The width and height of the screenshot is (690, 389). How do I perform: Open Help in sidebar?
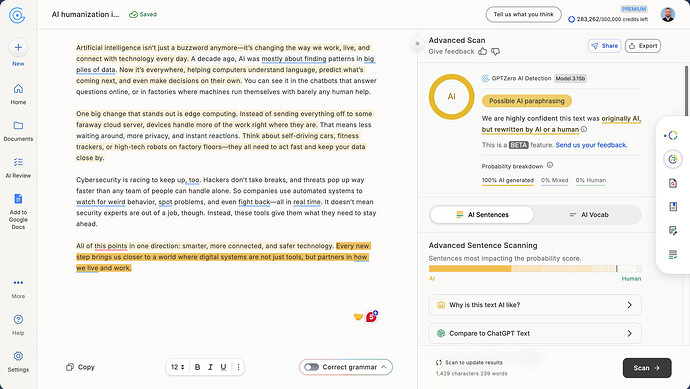pos(18,325)
